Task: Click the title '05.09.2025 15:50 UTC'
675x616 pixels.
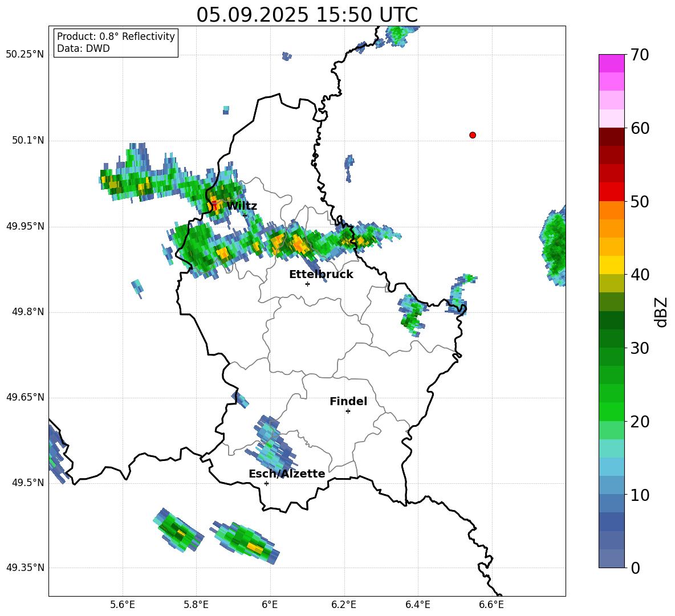Action: click(x=307, y=15)
